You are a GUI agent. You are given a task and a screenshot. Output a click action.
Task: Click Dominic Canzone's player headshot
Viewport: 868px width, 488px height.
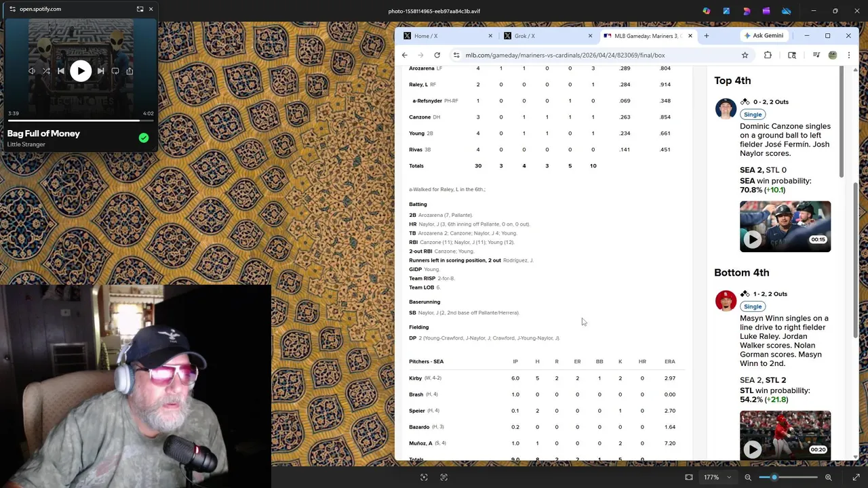[x=726, y=108]
